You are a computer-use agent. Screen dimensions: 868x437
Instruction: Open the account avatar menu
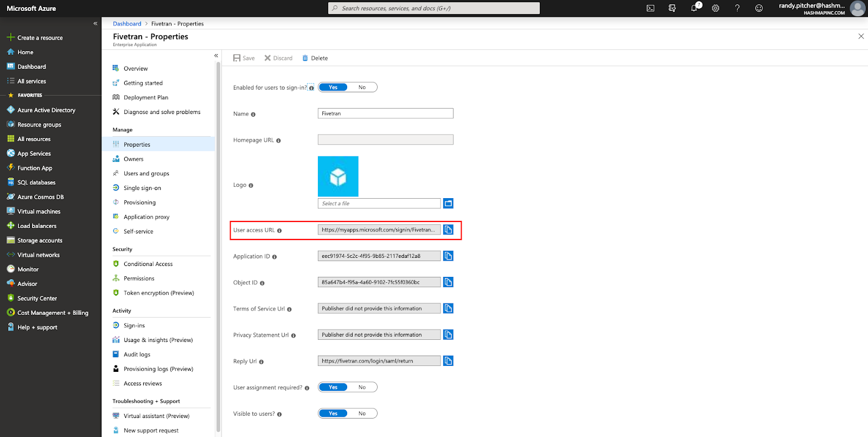[858, 8]
